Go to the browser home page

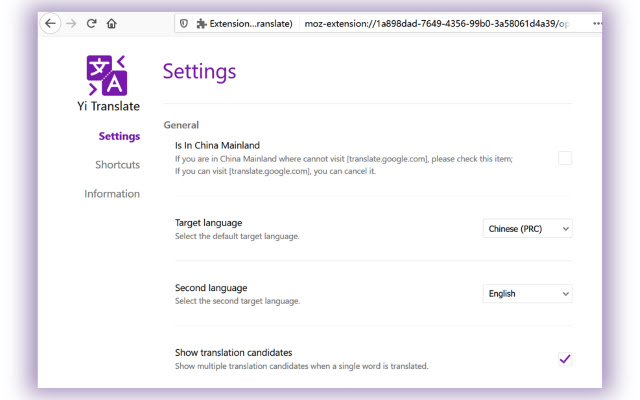click(111, 23)
